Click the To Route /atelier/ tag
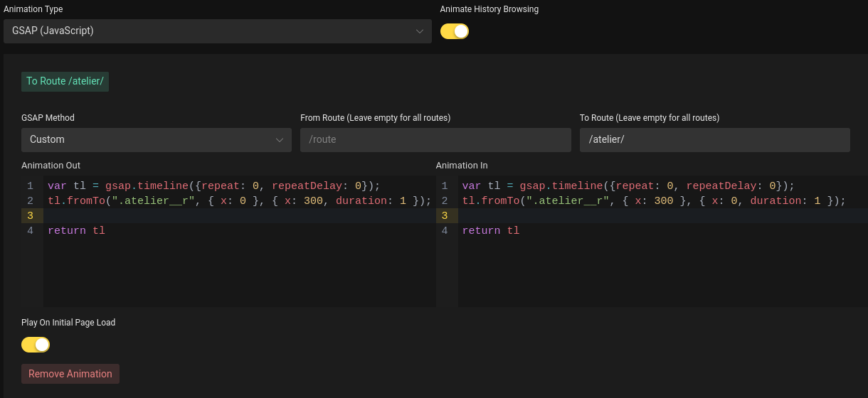The image size is (868, 398). pyautogui.click(x=65, y=81)
